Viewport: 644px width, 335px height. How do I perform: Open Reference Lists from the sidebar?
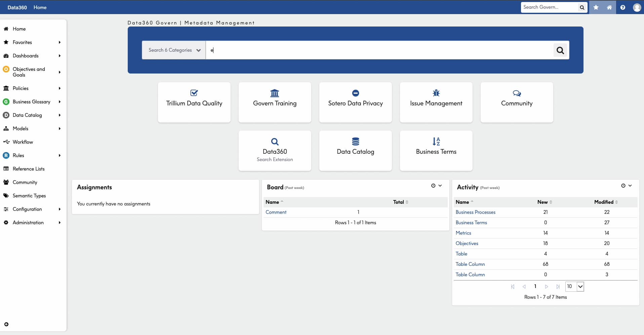click(x=29, y=169)
